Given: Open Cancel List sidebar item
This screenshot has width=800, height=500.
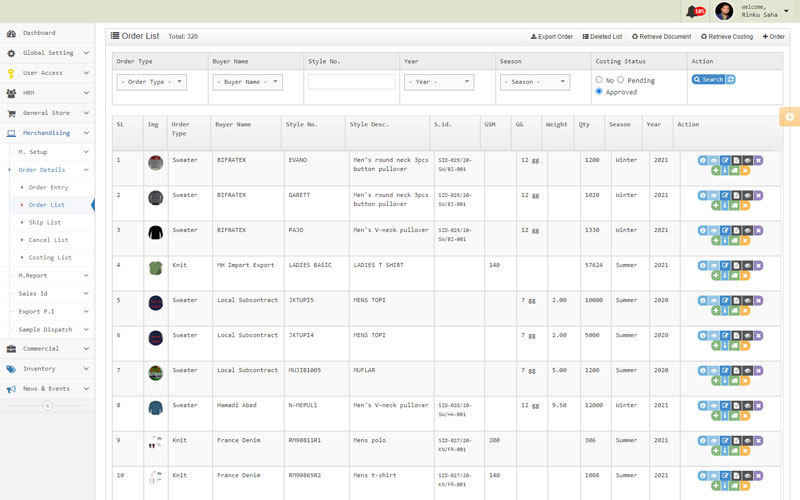Looking at the screenshot, I should click(48, 240).
